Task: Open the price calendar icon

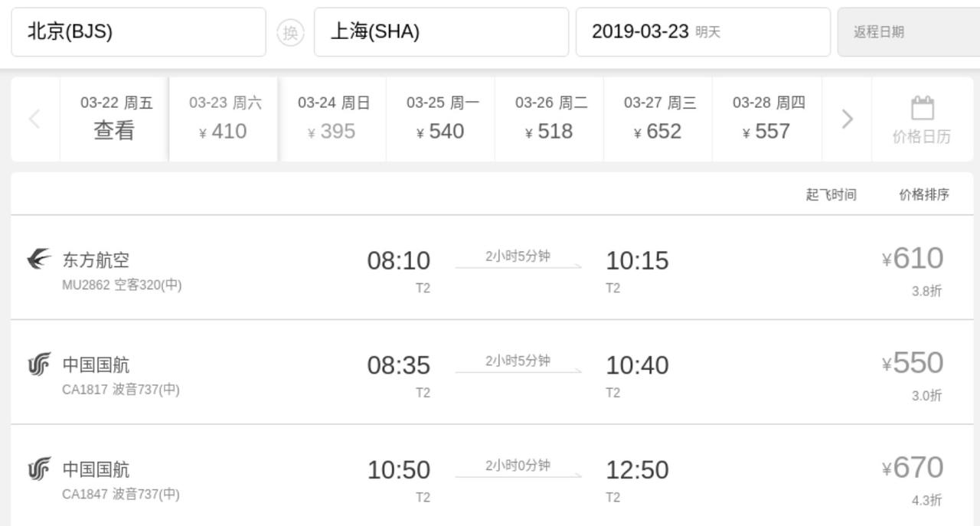Action: point(922,109)
